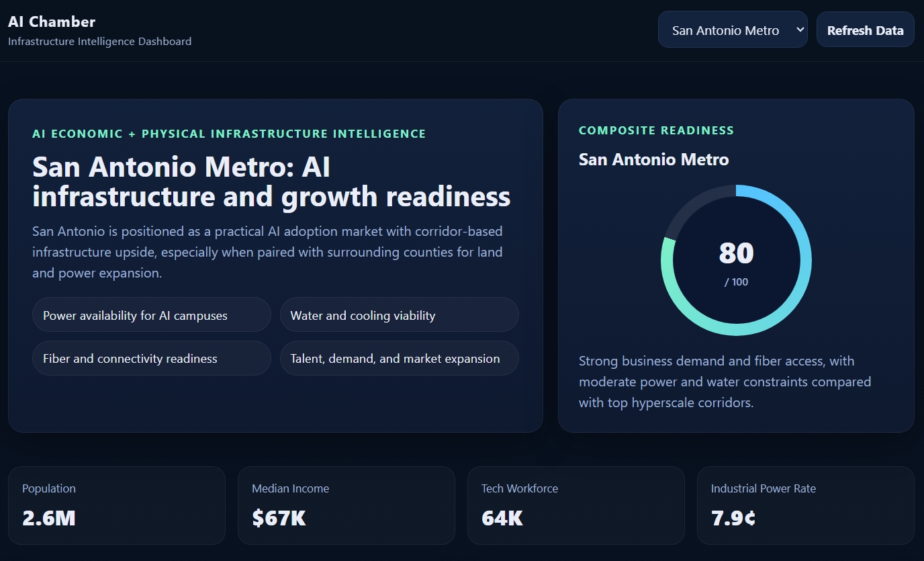
Task: Click the $67K median income value
Action: 277,518
